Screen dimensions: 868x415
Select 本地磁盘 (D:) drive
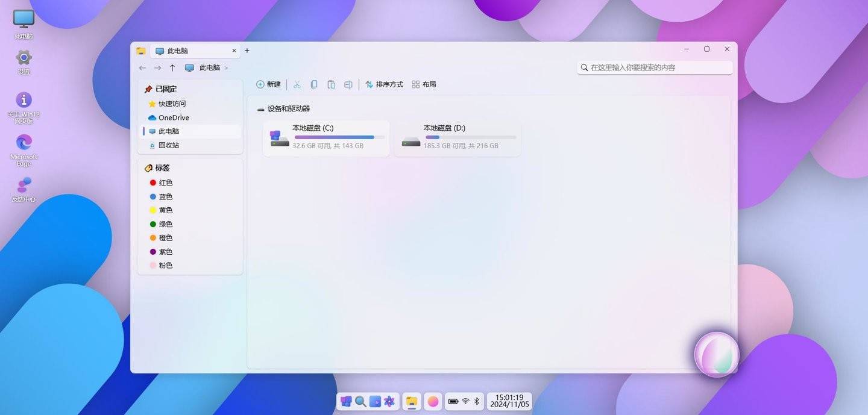pyautogui.click(x=458, y=139)
